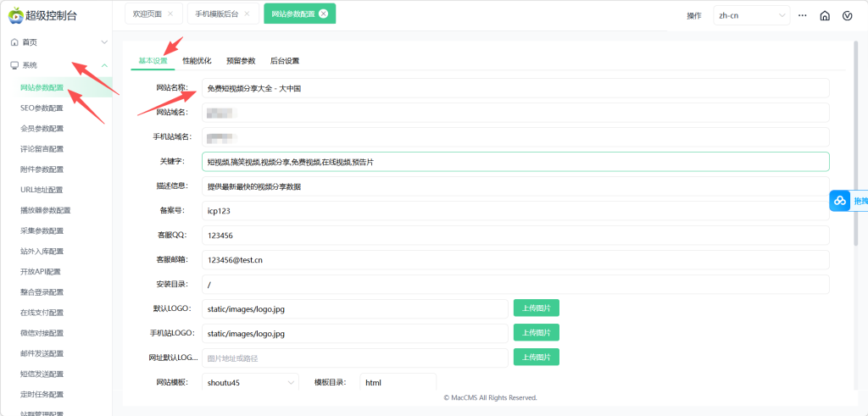Click 上传图片 button for 默认LOGO

pyautogui.click(x=536, y=308)
